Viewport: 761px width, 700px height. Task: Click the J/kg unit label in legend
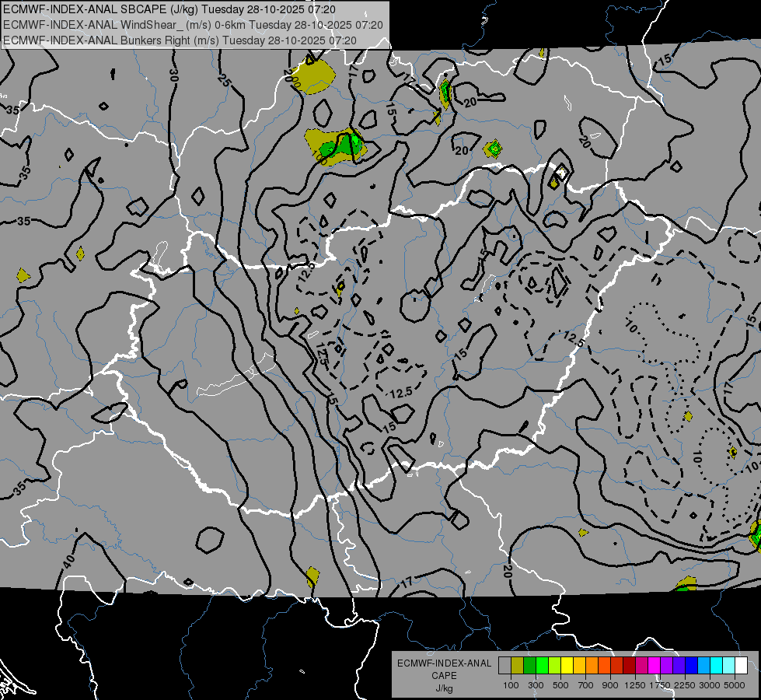click(x=444, y=688)
